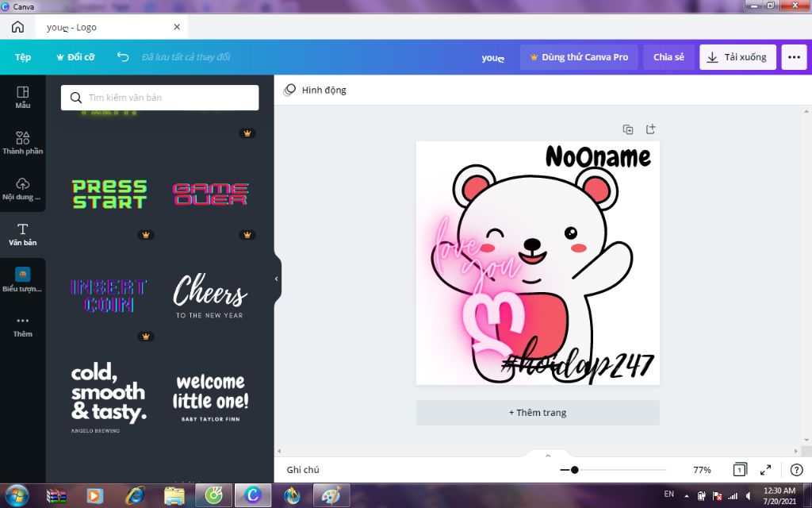812x508 pixels.
Task: Open Cốc Cốc browser from taskbar
Action: point(213,496)
